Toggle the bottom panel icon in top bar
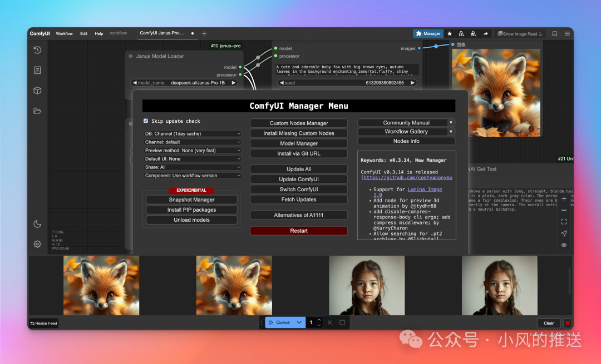Viewport: 601px width, 364px height. coord(555,34)
